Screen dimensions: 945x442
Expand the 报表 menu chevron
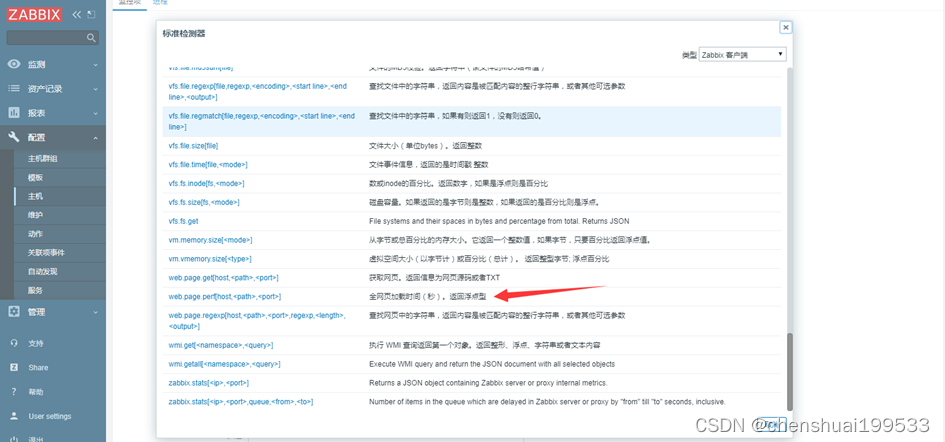[x=95, y=113]
